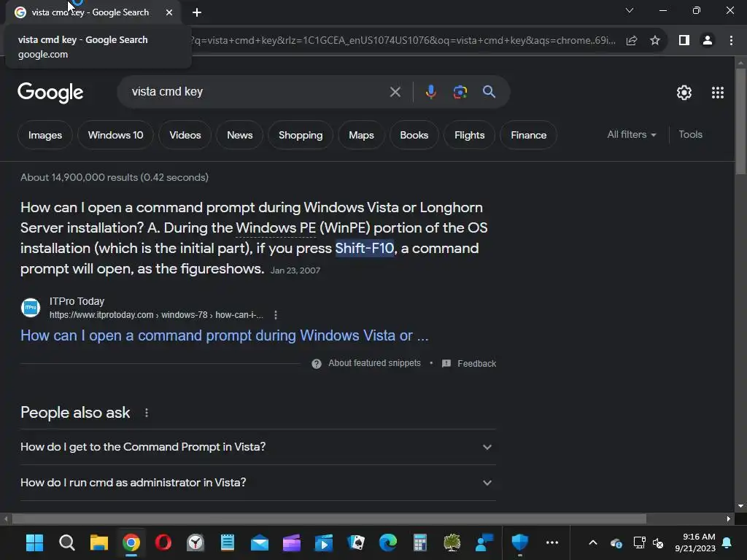Launch Opera browser from the taskbar

coord(163,542)
